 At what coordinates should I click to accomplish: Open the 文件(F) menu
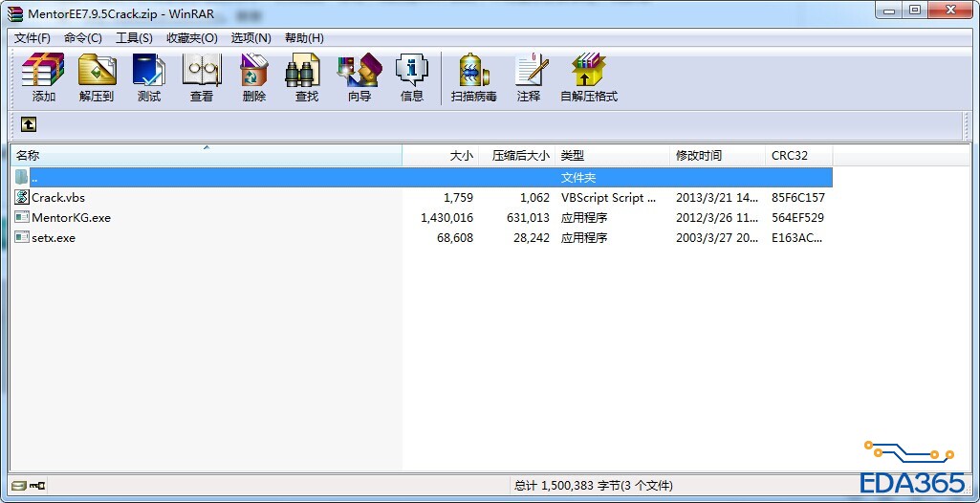coord(32,38)
